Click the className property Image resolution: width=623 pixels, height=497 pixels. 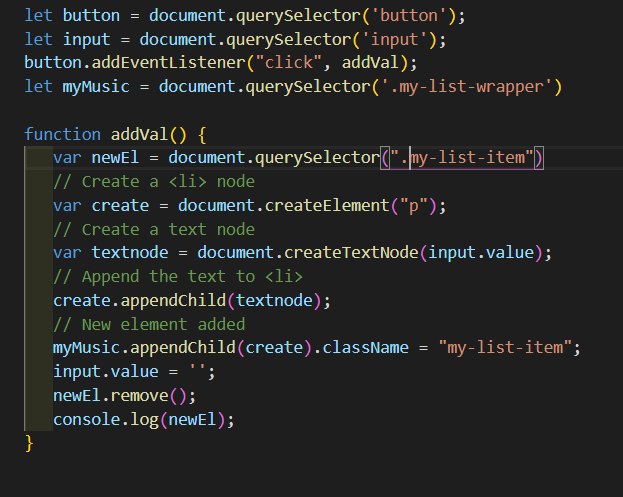(365, 348)
